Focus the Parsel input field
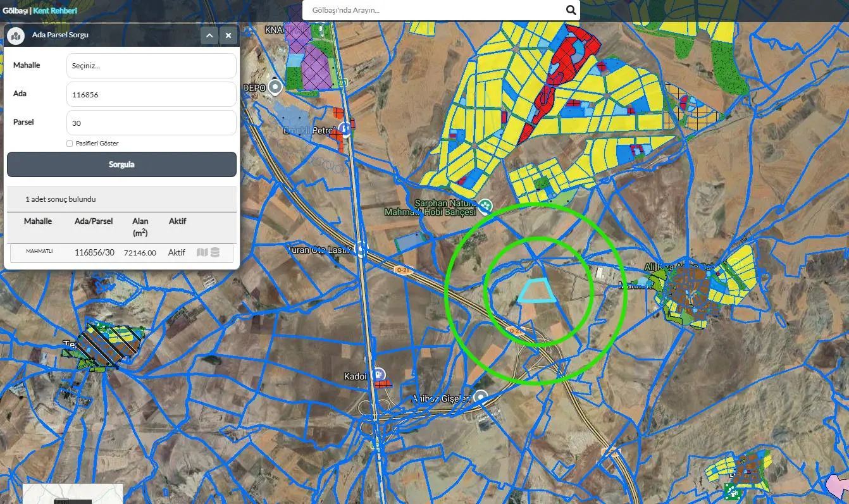The width and height of the screenshot is (849, 504). pyautogui.click(x=151, y=123)
